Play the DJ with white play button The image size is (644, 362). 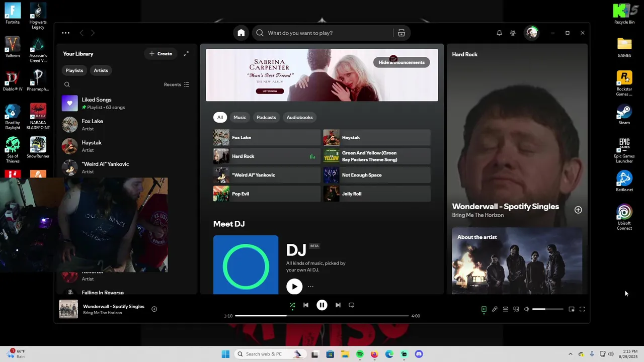tap(294, 286)
